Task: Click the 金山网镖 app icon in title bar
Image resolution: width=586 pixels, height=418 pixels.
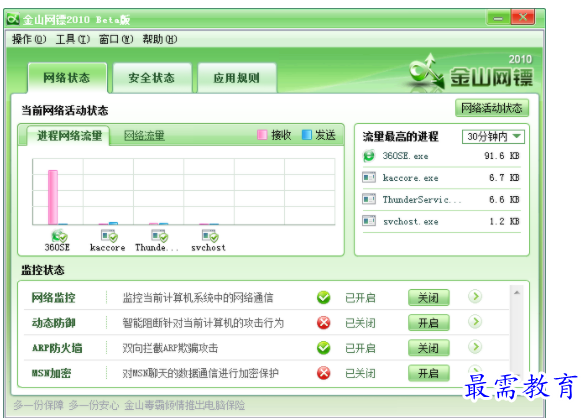Action: (x=13, y=19)
